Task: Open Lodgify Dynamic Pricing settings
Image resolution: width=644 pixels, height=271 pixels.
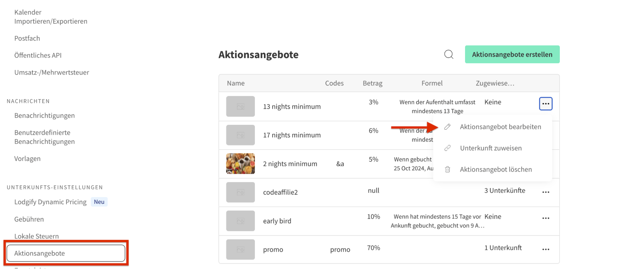Action: tap(50, 202)
